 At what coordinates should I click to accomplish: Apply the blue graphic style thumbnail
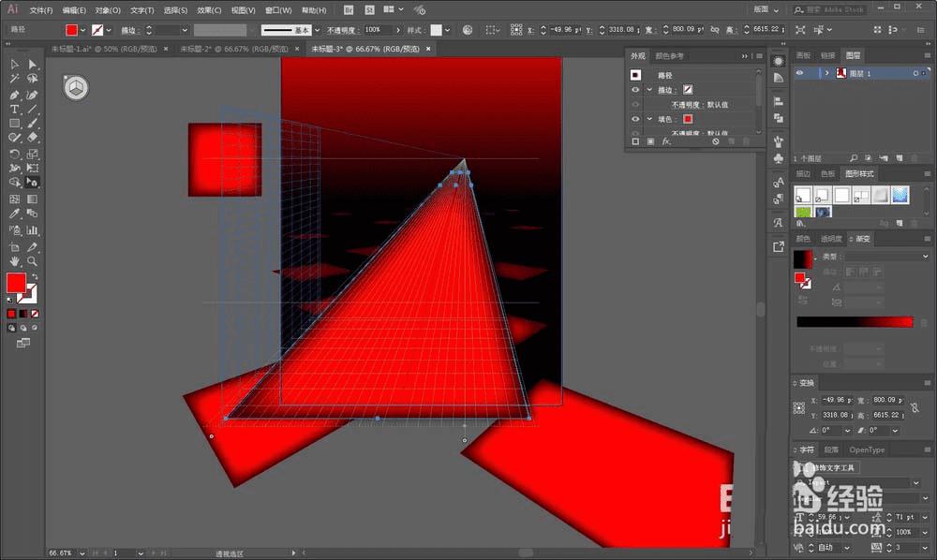pyautogui.click(x=900, y=195)
